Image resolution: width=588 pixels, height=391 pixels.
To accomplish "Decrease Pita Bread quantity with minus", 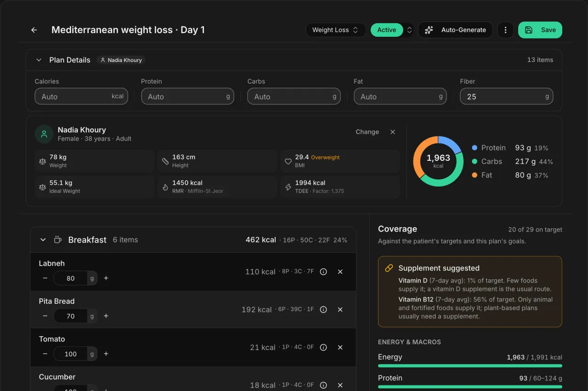I will pos(45,316).
